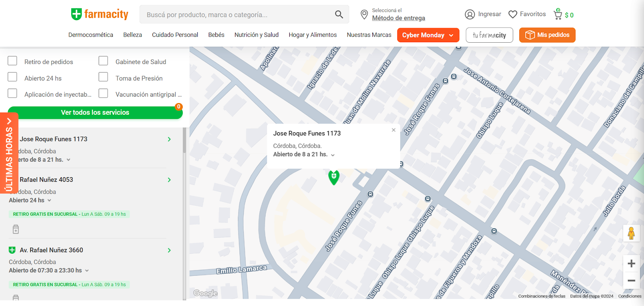Click the Google logo on the map
Image resolution: width=644 pixels, height=306 pixels.
tap(206, 293)
